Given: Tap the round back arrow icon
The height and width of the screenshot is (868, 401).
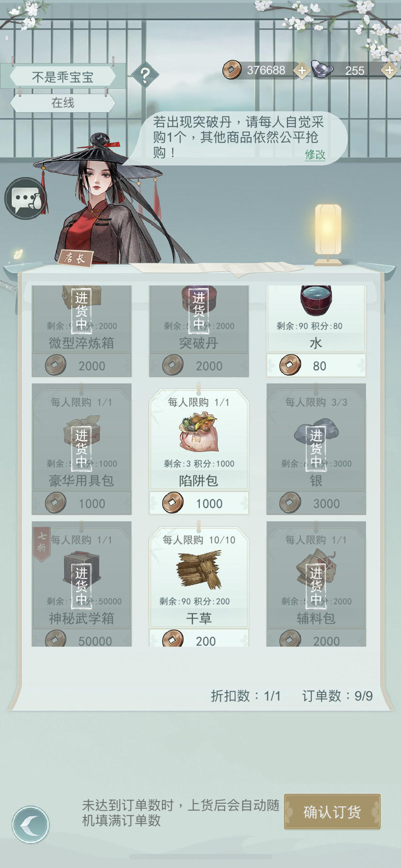Looking at the screenshot, I should pos(31,824).
